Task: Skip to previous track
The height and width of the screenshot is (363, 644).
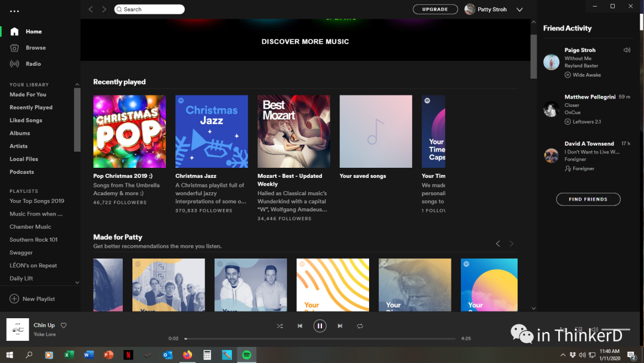Action: [300, 326]
